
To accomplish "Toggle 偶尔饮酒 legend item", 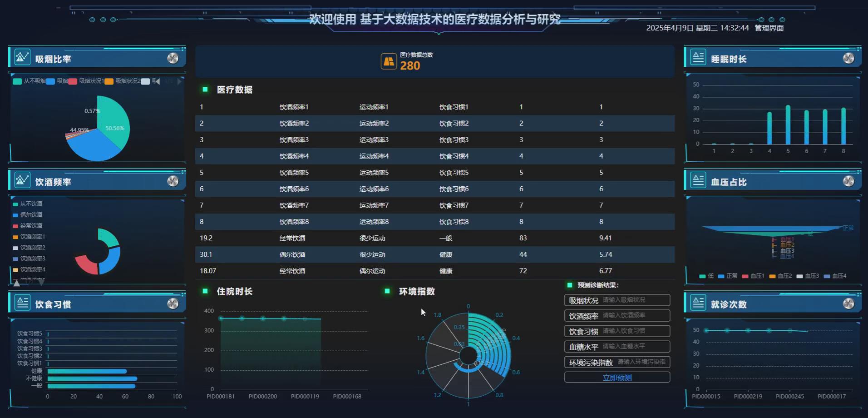I will click(x=27, y=215).
